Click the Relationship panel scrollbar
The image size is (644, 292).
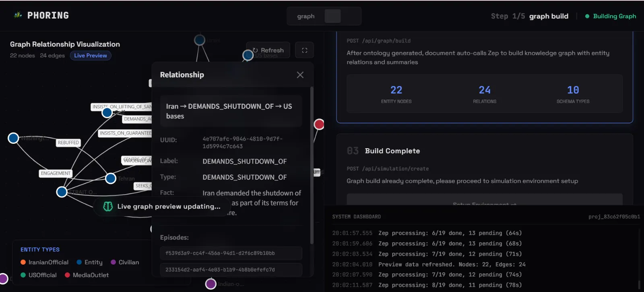[x=312, y=165]
